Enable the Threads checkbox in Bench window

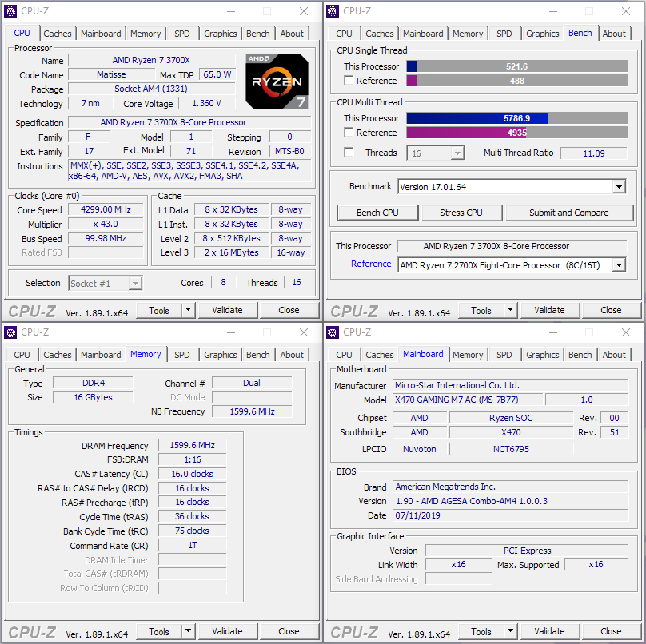pos(349,153)
